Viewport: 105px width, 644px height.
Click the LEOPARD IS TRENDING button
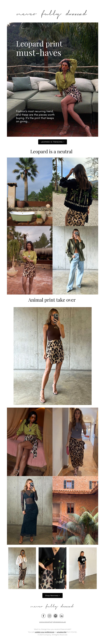(x=52, y=142)
